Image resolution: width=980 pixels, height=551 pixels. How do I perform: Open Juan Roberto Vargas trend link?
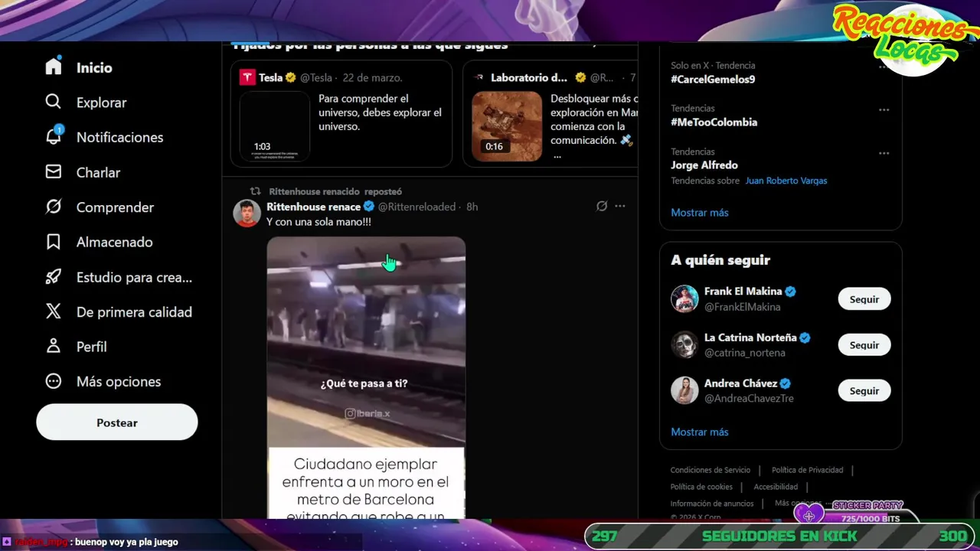tap(786, 181)
